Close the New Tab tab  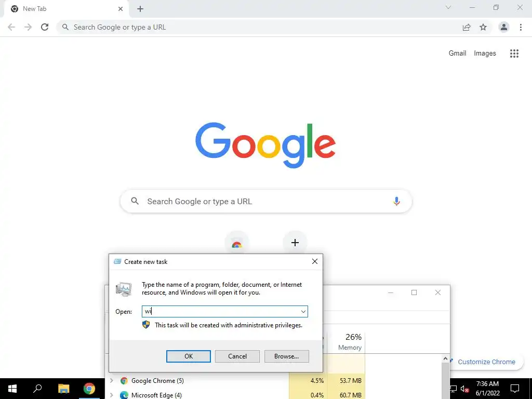click(x=121, y=9)
